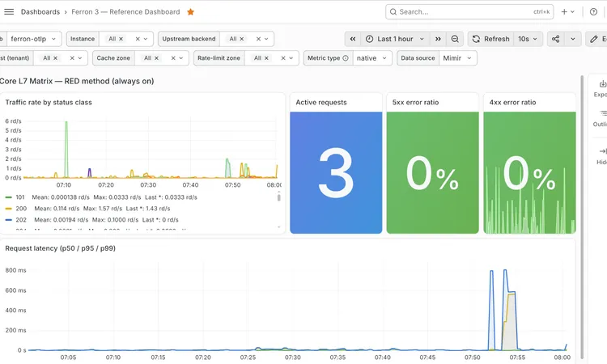Click legend scrollbar in Traffic rate panel
Screen dimensions: 607x364
(278, 197)
